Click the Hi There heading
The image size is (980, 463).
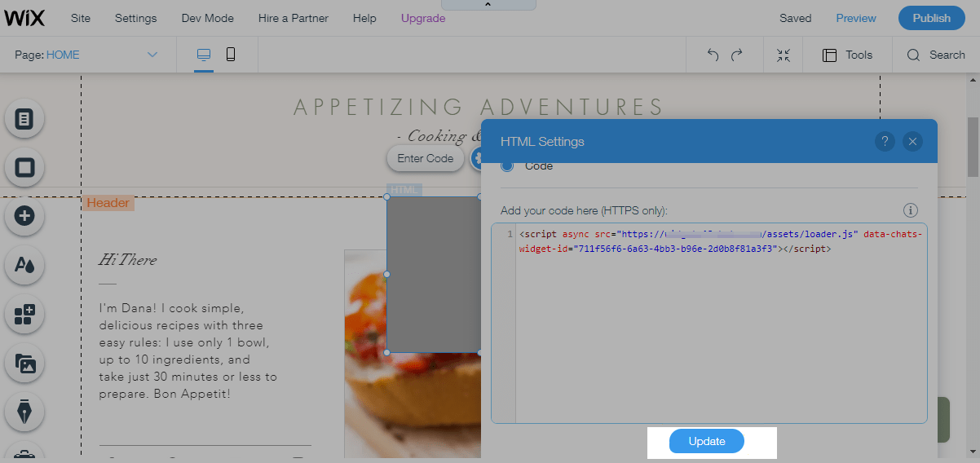(x=127, y=259)
